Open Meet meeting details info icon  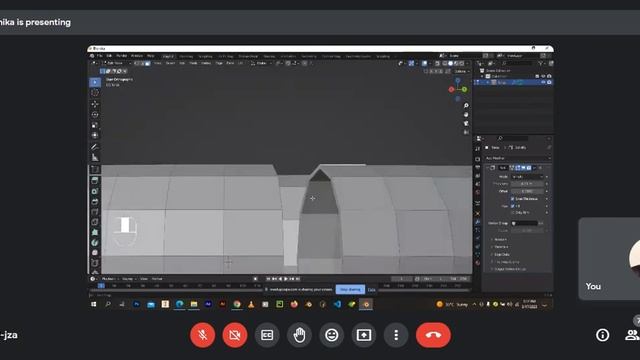tap(602, 335)
